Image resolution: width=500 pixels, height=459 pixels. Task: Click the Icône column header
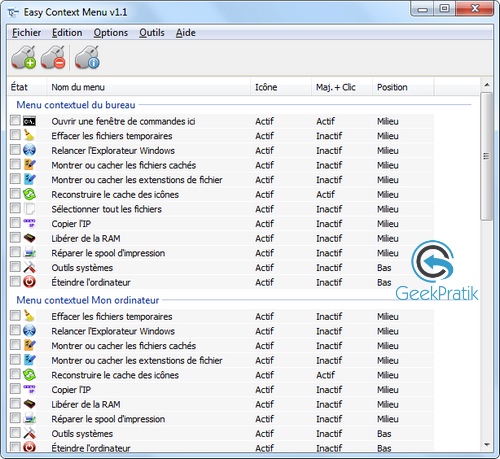(281, 87)
